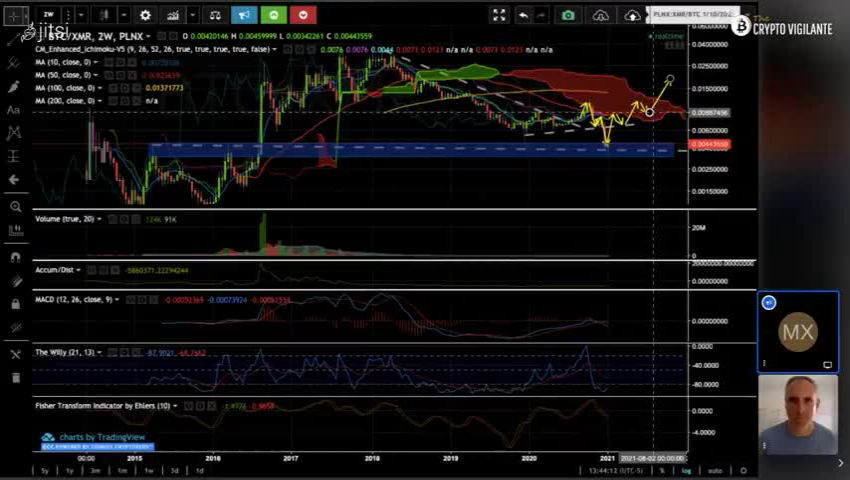Click the red sell button
Viewport: 850px width, 480px height.
point(303,15)
